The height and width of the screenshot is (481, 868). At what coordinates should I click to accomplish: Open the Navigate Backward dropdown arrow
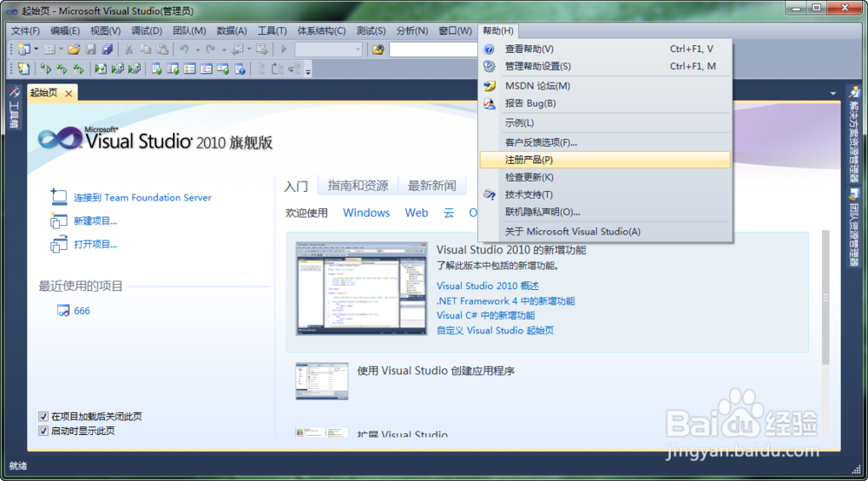(x=249, y=49)
